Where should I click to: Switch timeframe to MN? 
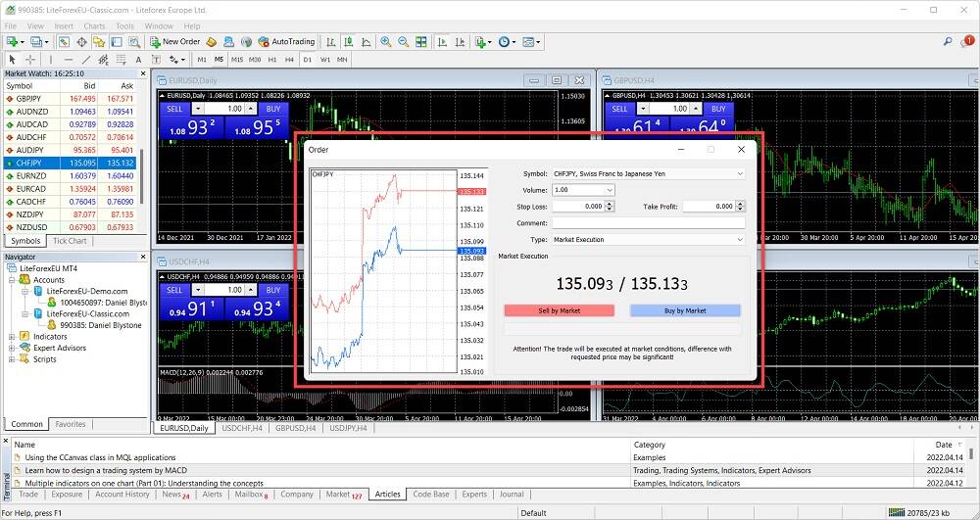coord(342,60)
